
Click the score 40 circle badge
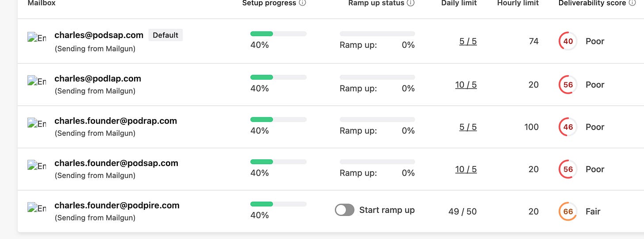click(568, 41)
